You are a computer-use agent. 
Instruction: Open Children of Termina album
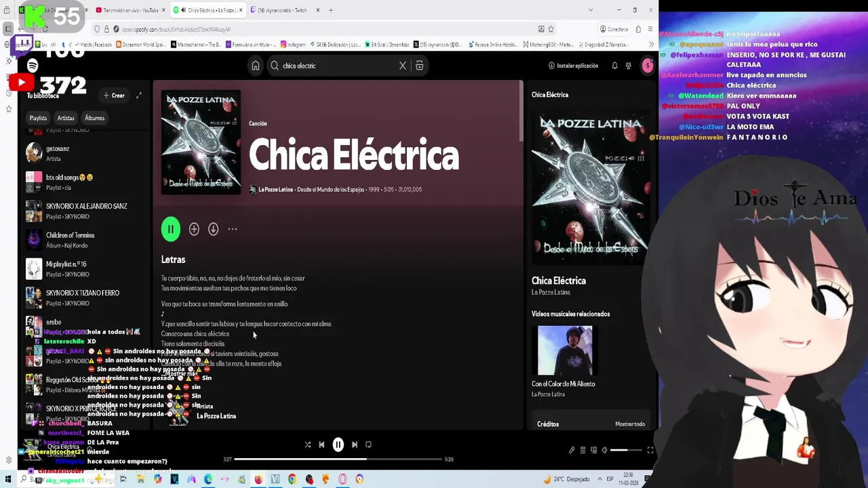85,240
